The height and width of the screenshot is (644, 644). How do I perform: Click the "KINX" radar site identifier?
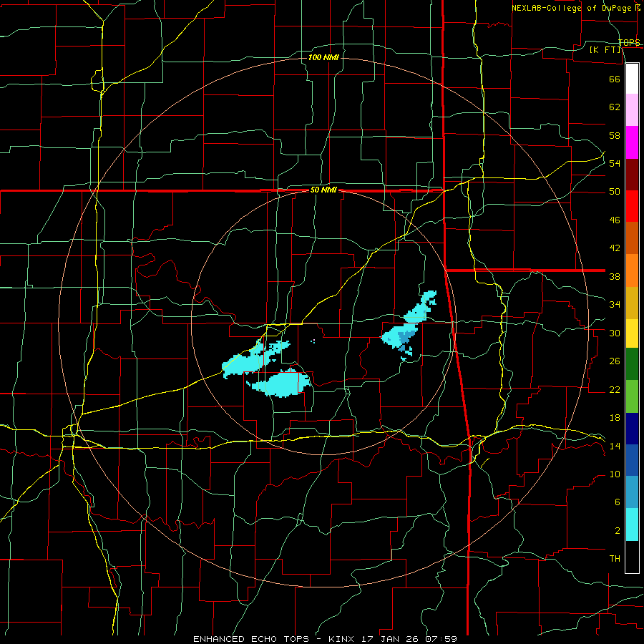coord(341,639)
